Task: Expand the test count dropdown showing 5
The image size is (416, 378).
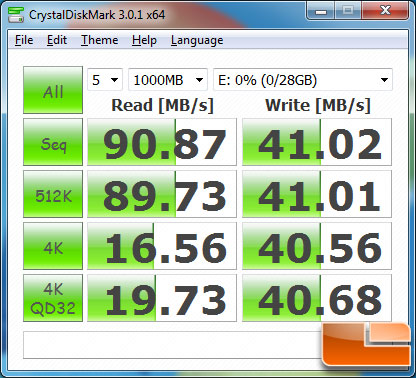Action: click(x=105, y=80)
